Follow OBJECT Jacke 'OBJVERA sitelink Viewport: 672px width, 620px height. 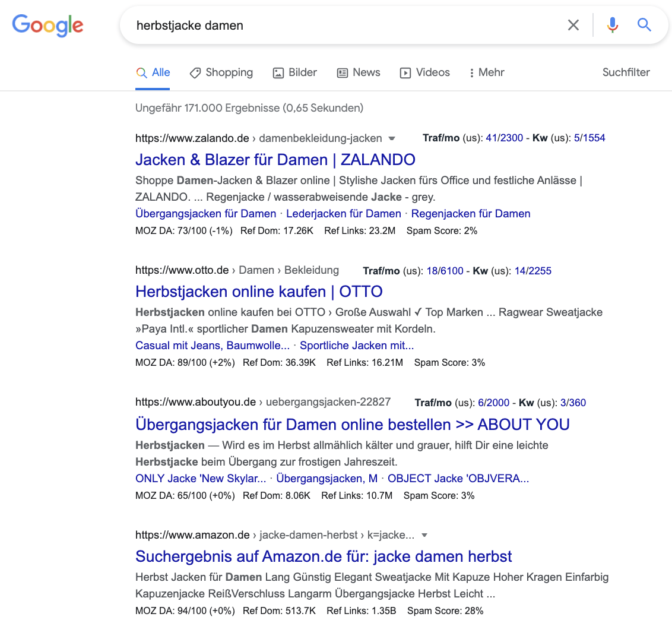pyautogui.click(x=458, y=479)
